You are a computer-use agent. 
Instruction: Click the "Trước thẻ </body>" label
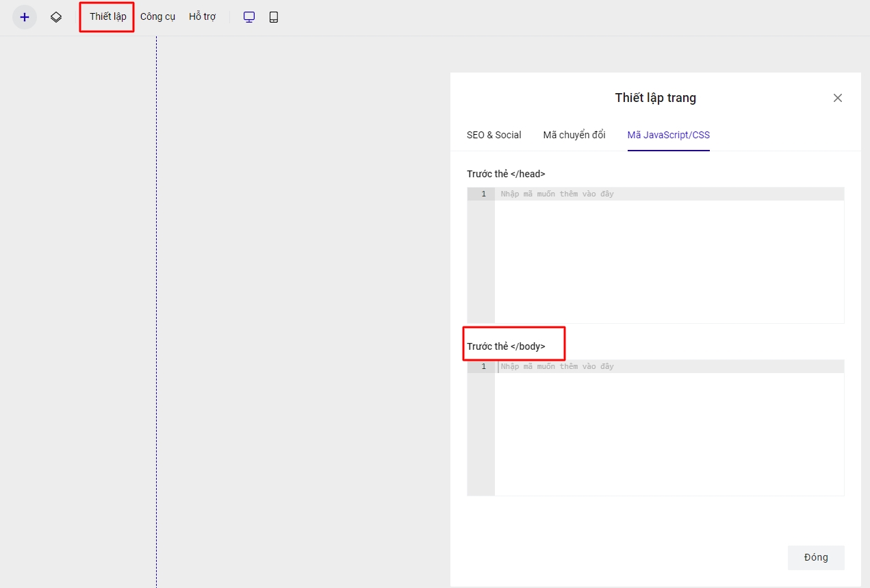tap(506, 346)
